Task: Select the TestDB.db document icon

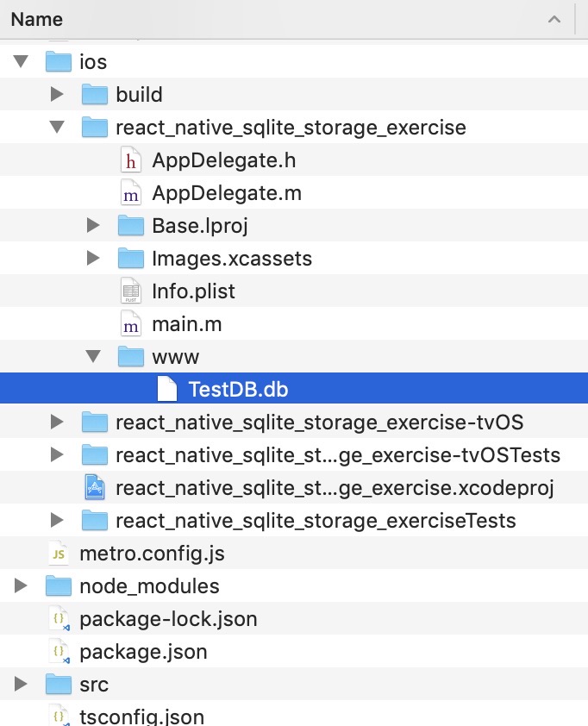Action: click(x=169, y=388)
